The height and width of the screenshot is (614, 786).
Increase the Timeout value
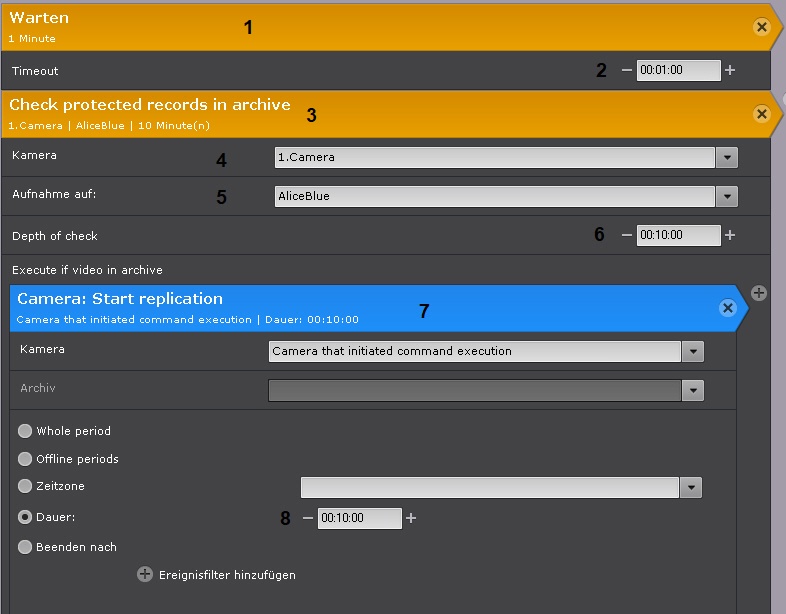click(730, 70)
